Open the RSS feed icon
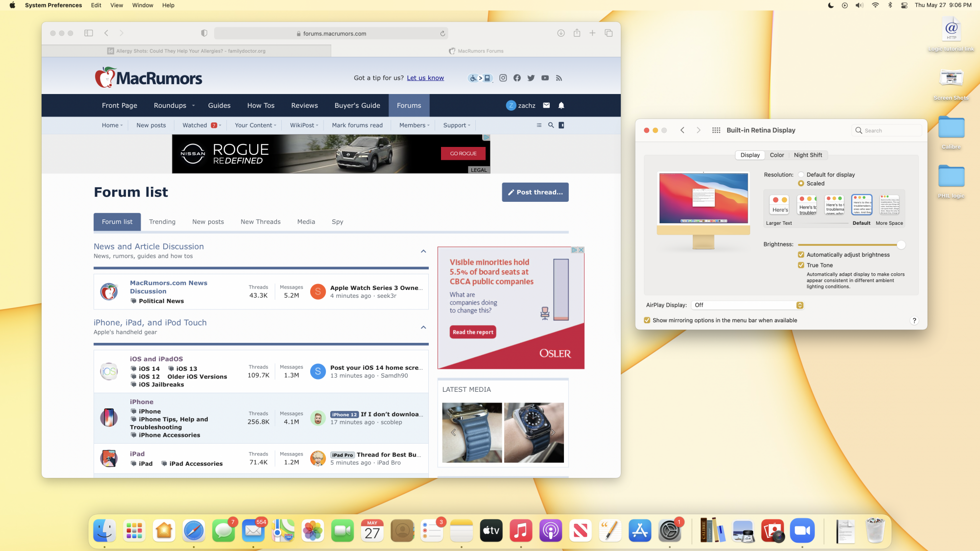Viewport: 980px width, 551px height. pos(559,78)
